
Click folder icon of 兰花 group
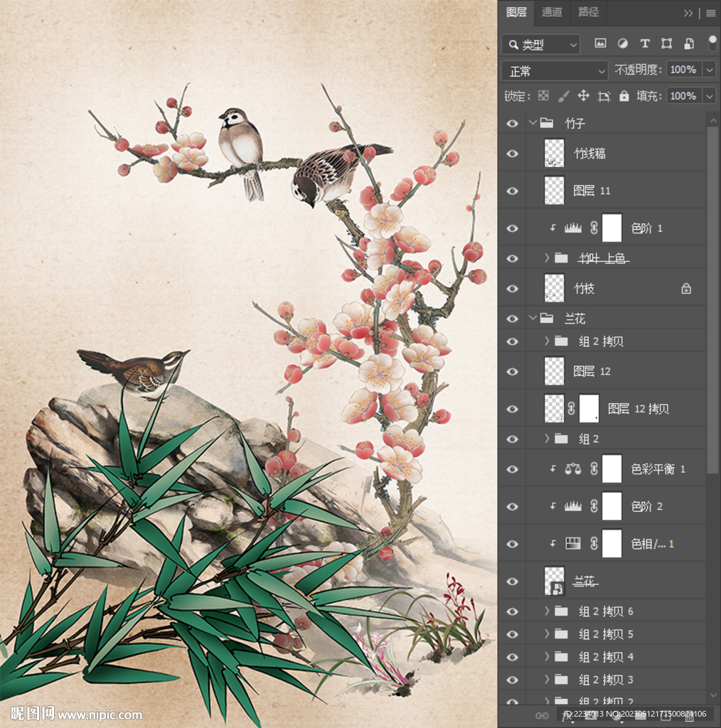(x=548, y=318)
